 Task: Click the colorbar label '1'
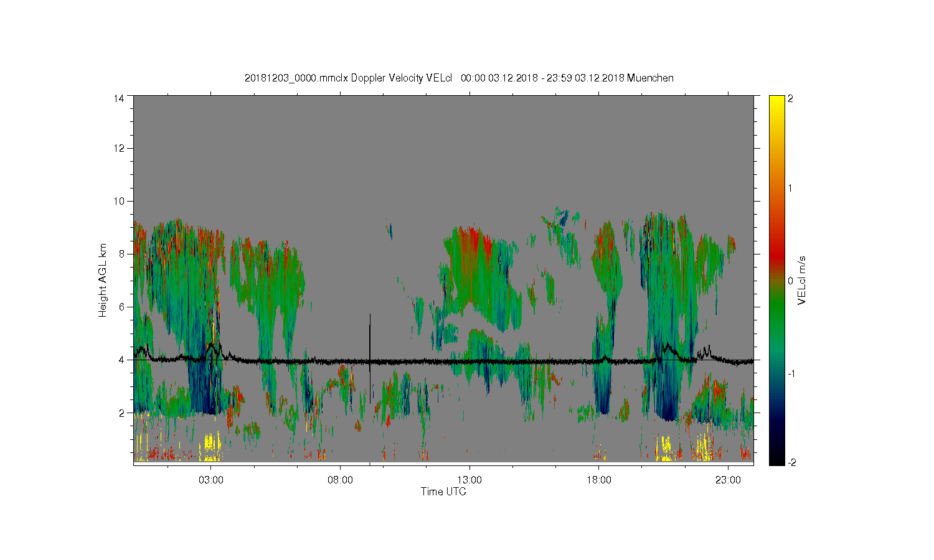pyautogui.click(x=791, y=188)
